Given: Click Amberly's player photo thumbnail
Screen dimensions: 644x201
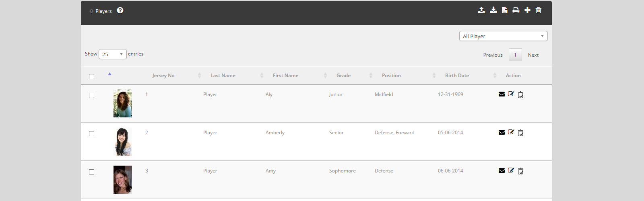Looking at the screenshot, I should point(123,142).
